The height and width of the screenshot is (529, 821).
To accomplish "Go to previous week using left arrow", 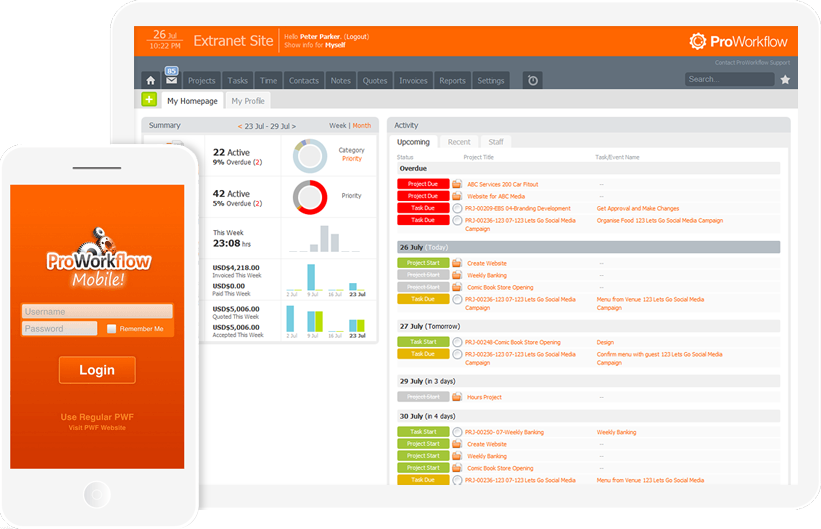I will click(x=239, y=126).
